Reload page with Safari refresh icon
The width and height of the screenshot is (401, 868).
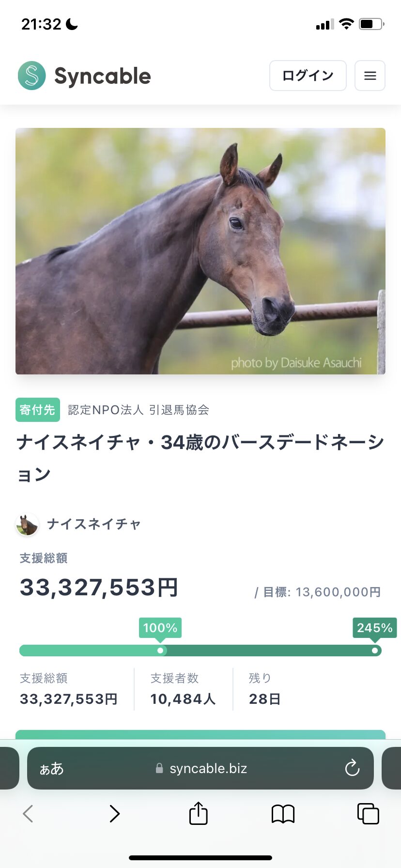coord(352,768)
